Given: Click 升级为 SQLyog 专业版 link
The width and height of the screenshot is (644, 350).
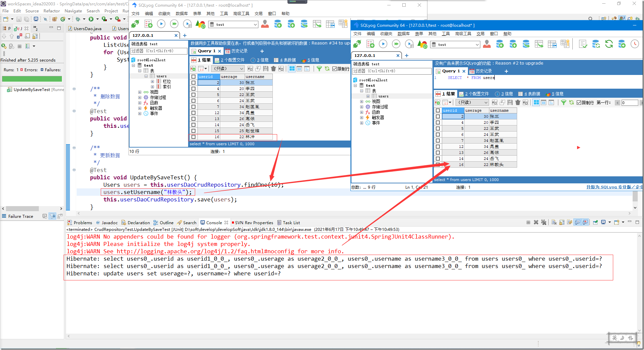Looking at the screenshot, I should [x=614, y=187].
